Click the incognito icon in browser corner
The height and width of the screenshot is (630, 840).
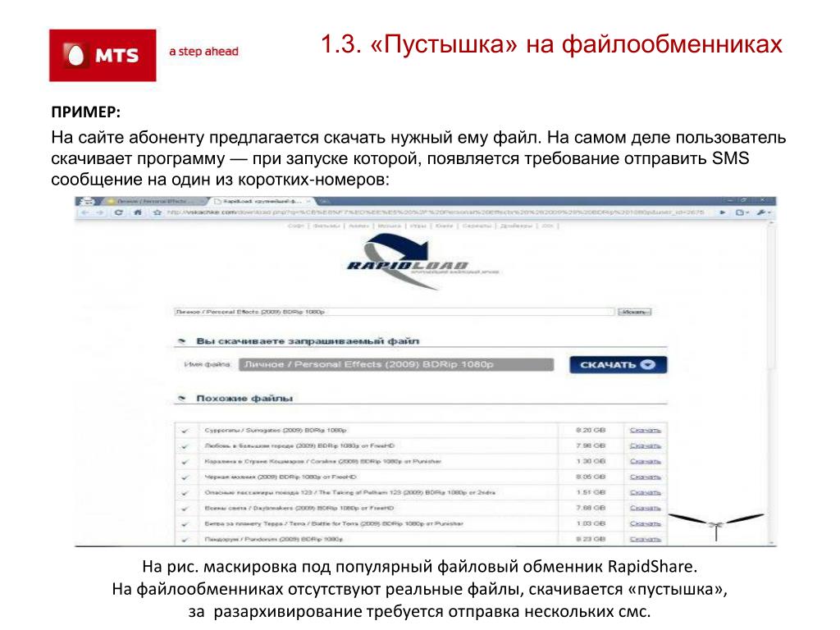tap(86, 202)
